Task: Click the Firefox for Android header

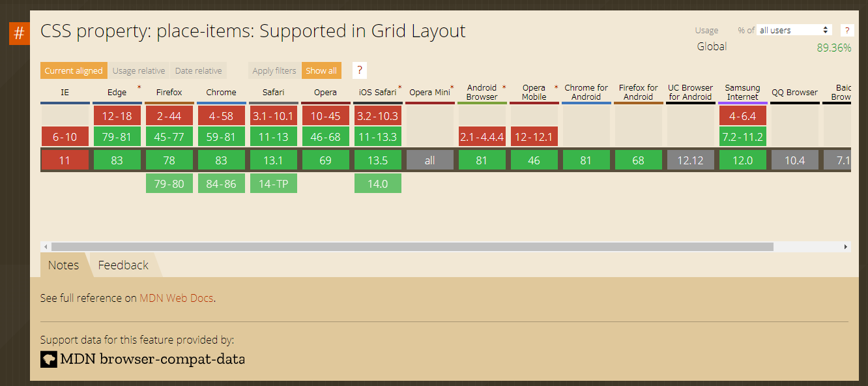Action: click(x=639, y=93)
